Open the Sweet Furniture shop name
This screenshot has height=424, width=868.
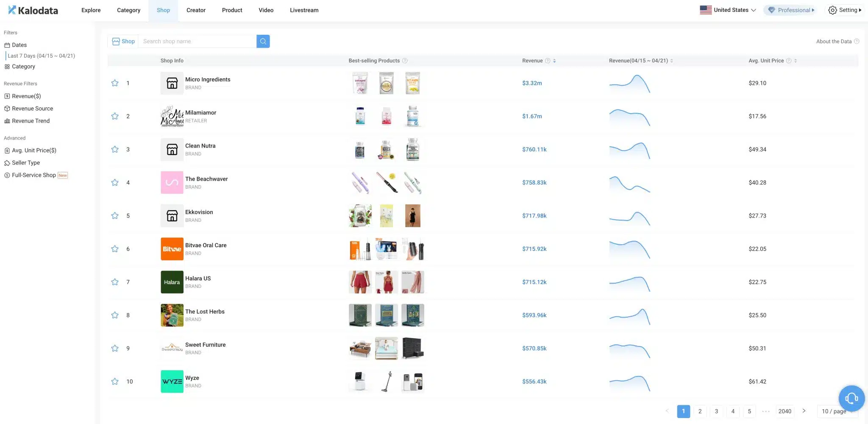tap(205, 345)
